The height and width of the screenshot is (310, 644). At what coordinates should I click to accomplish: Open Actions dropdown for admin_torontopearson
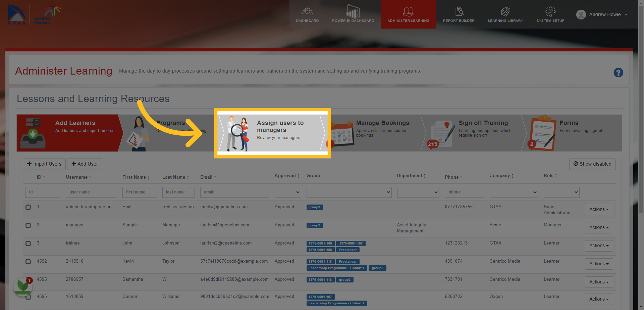[599, 210]
